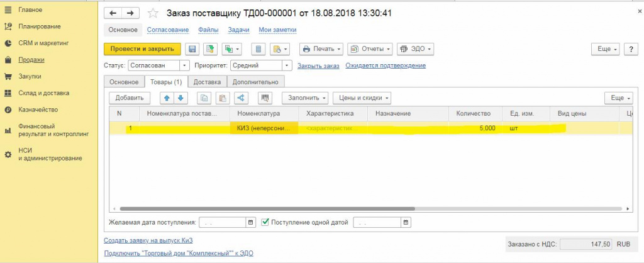
Task: Click 'Создать заявку на выпуск КиЗ' link
Action: coord(148,240)
